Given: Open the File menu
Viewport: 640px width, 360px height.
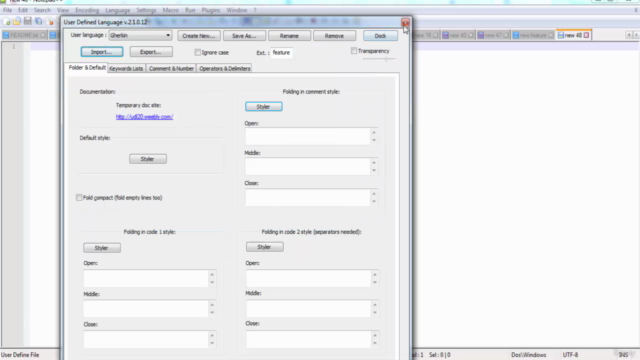Looking at the screenshot, I should [x=7, y=10].
